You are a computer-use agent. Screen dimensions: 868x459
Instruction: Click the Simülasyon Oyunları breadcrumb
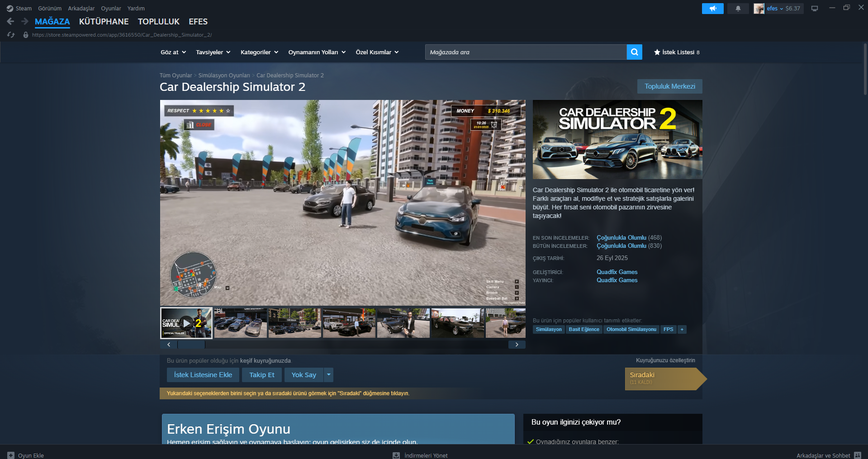point(224,76)
